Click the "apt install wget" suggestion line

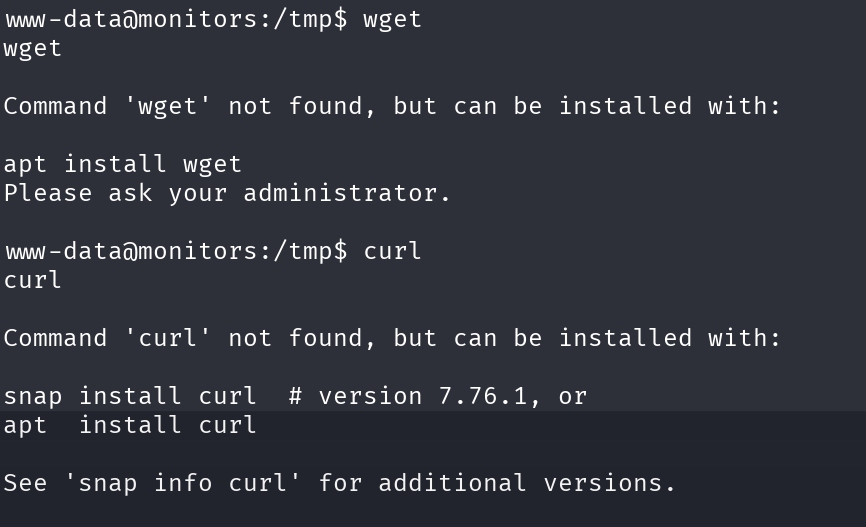tap(123, 164)
